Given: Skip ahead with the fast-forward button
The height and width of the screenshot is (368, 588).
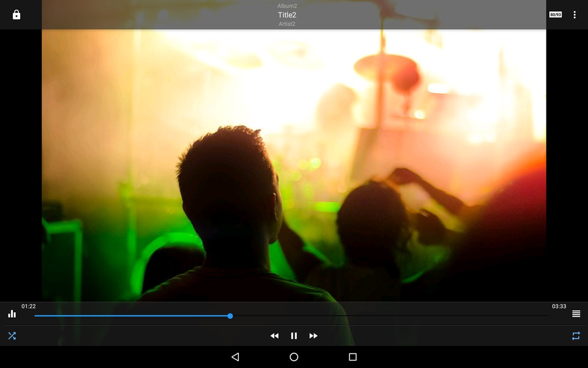Looking at the screenshot, I should click(x=314, y=335).
